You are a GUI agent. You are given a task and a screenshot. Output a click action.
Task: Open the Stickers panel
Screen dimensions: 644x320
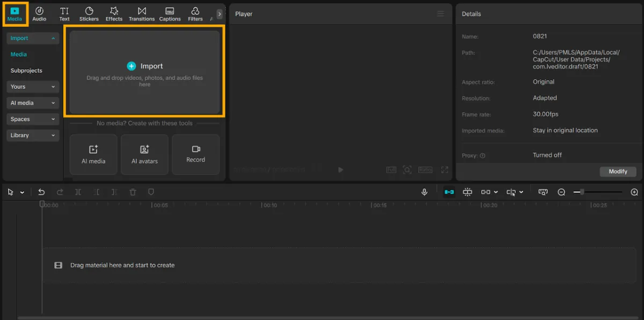[89, 14]
